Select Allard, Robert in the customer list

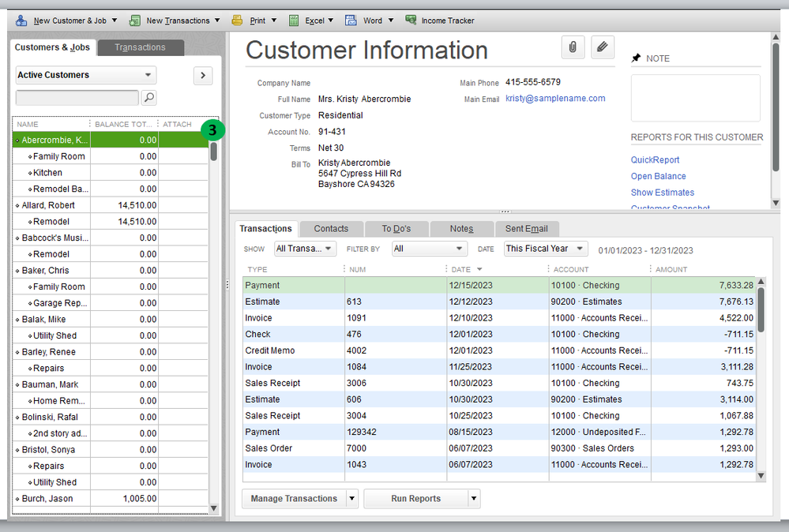(x=51, y=205)
